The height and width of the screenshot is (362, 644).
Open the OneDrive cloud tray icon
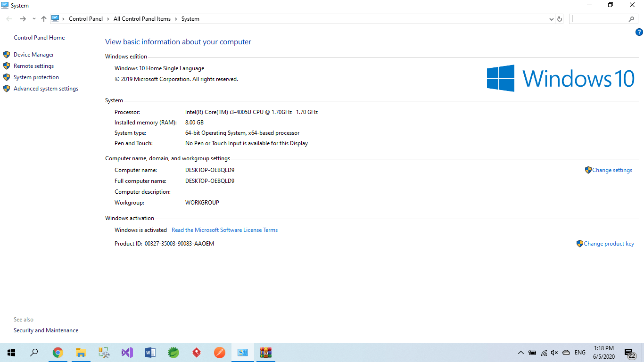(566, 353)
